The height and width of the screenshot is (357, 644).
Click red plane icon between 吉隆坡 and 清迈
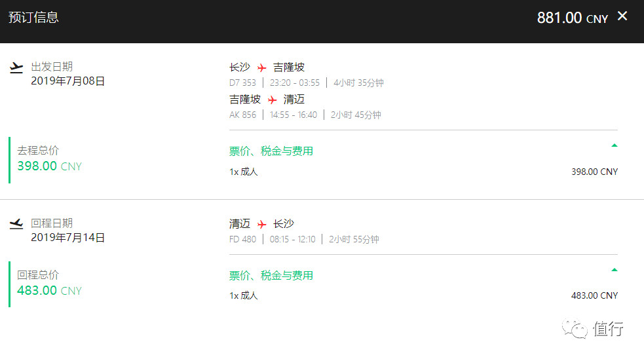pos(273,100)
